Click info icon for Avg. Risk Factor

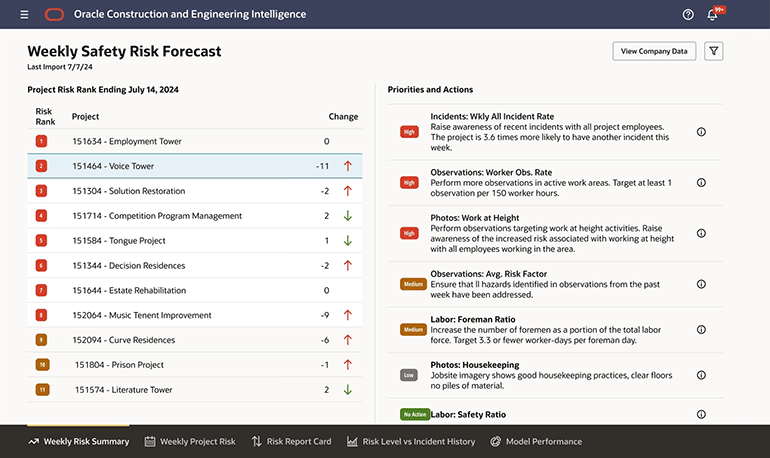coord(701,284)
